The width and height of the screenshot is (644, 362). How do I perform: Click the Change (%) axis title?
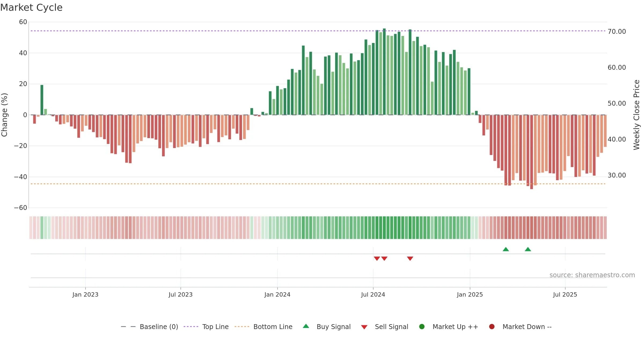pos(4,115)
